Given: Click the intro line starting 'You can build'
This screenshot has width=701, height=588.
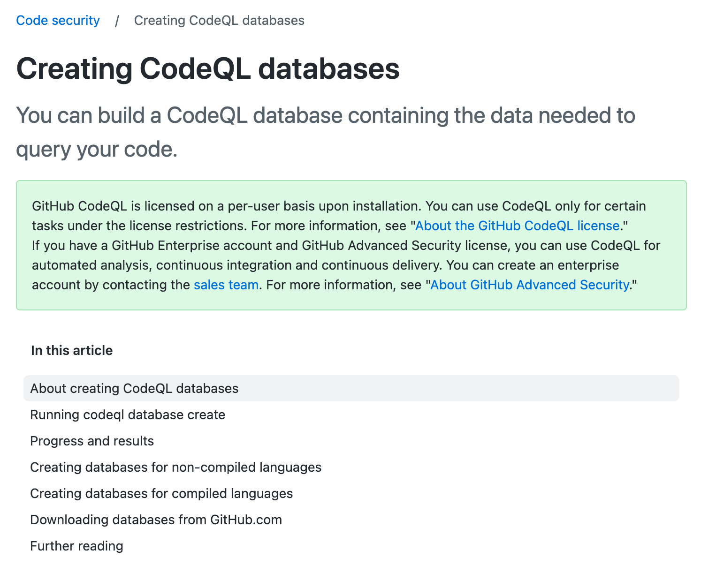Looking at the screenshot, I should (326, 115).
